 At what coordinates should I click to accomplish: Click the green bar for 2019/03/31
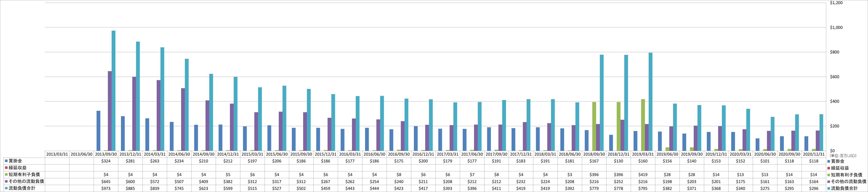click(x=643, y=125)
